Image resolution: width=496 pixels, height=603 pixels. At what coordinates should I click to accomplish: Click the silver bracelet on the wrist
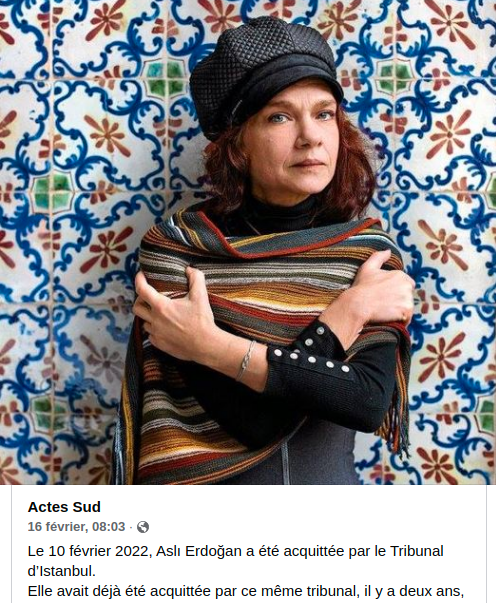[246, 360]
